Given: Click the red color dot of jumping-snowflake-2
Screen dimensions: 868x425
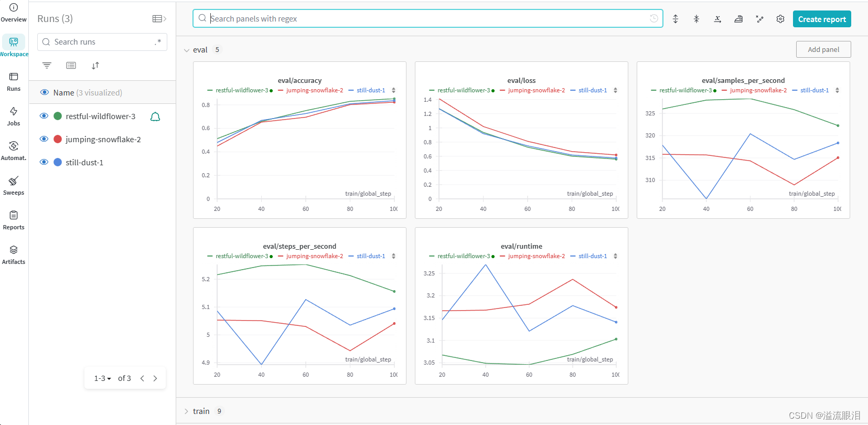Looking at the screenshot, I should (58, 139).
